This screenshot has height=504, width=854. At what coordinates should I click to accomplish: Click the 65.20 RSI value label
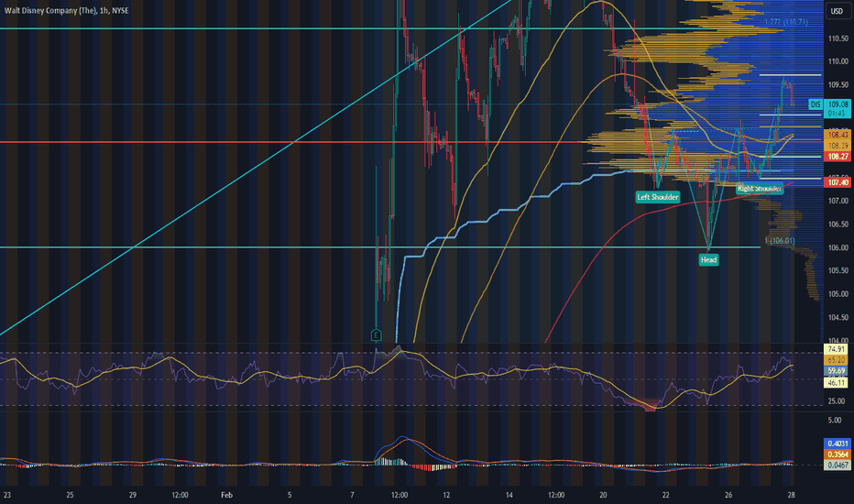pos(836,360)
